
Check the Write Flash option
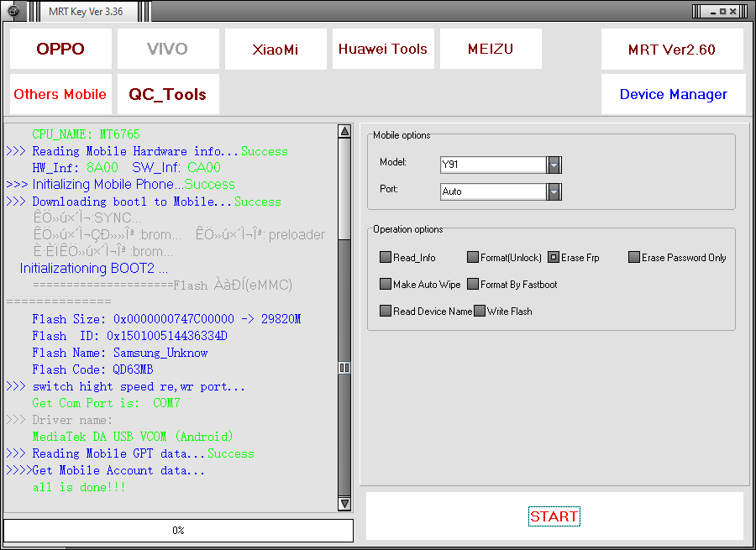tap(480, 311)
